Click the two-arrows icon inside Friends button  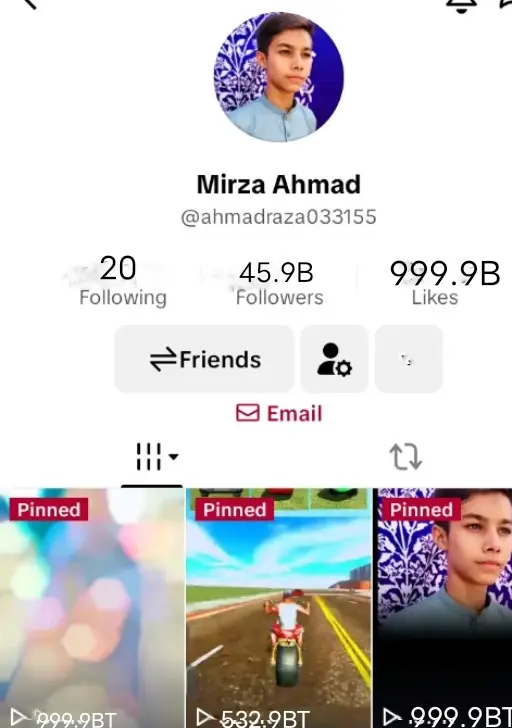(163, 360)
